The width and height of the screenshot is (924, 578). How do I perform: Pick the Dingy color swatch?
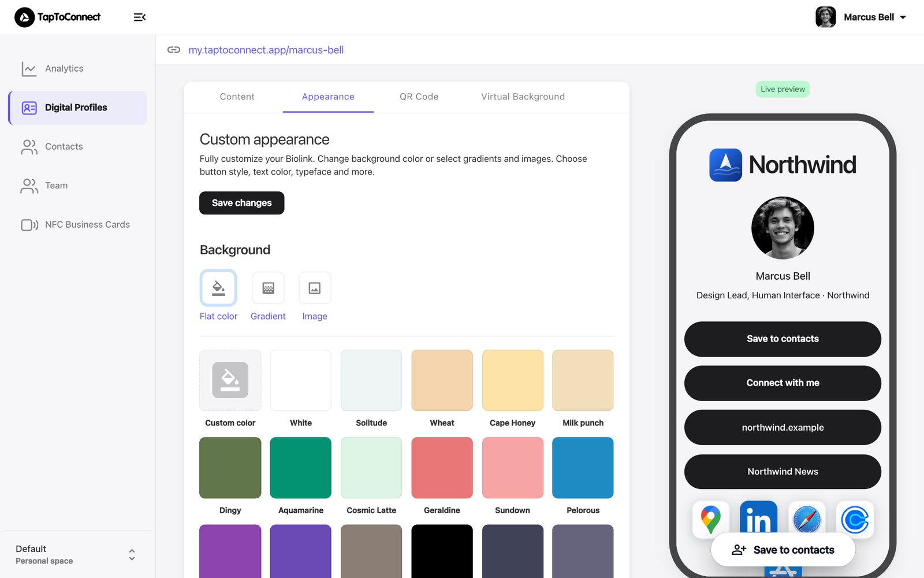(230, 468)
